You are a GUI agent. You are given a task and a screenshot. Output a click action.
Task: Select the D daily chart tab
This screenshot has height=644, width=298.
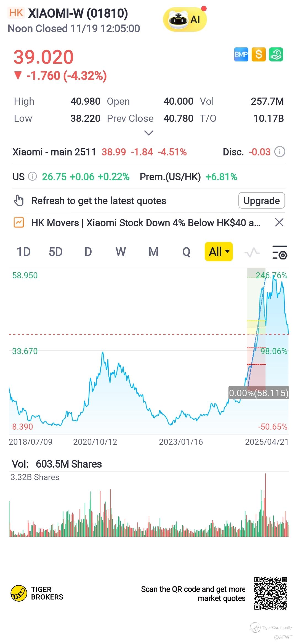pos(88,252)
